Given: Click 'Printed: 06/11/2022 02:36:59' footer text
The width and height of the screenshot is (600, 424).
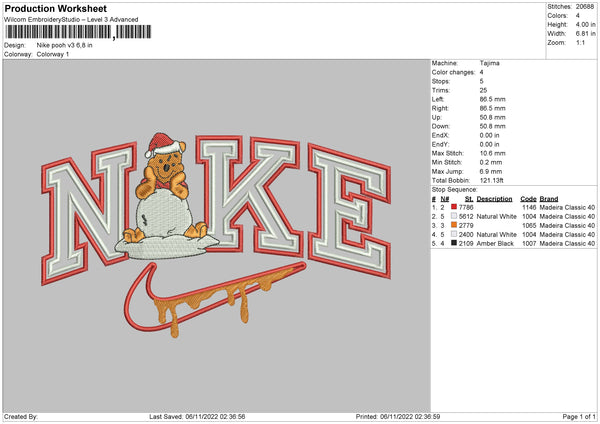Looking at the screenshot, I should pos(398,416).
